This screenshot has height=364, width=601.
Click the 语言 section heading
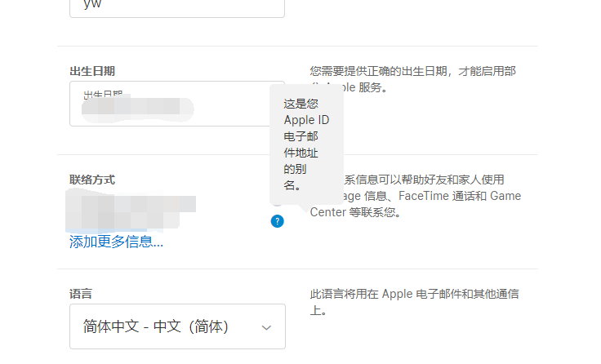click(x=80, y=292)
